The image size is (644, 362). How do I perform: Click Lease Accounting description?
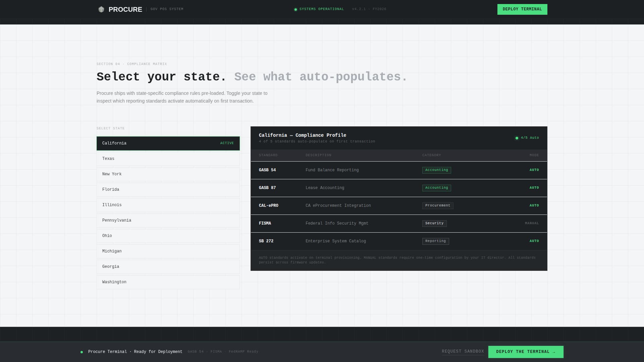coord(325,188)
